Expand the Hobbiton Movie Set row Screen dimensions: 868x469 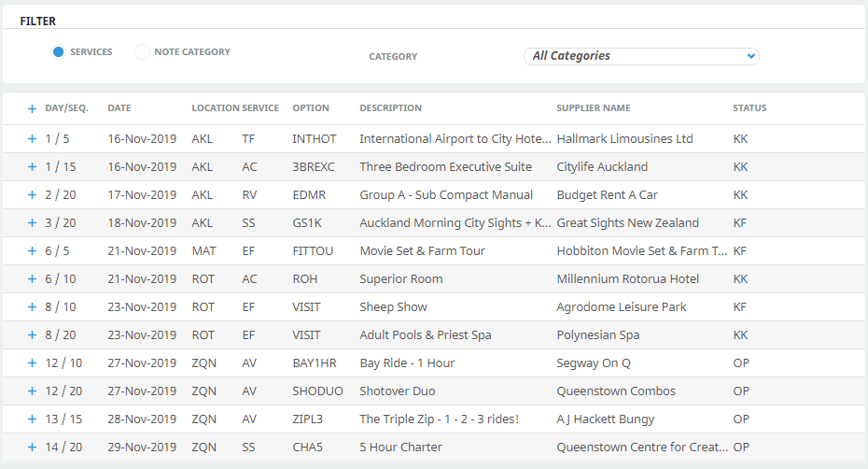coord(32,251)
